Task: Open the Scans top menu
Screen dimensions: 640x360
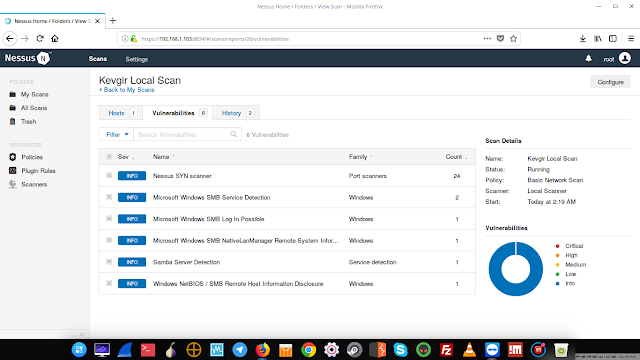Action: click(x=98, y=59)
